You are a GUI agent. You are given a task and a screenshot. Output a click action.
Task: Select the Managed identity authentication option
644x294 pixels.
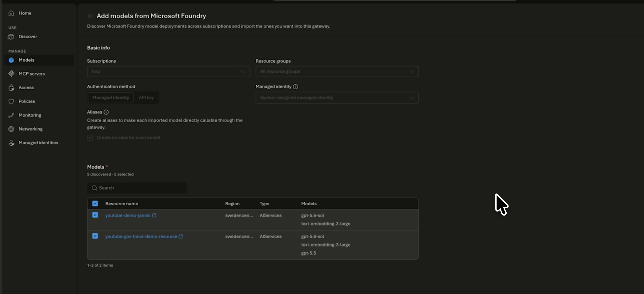(x=111, y=98)
